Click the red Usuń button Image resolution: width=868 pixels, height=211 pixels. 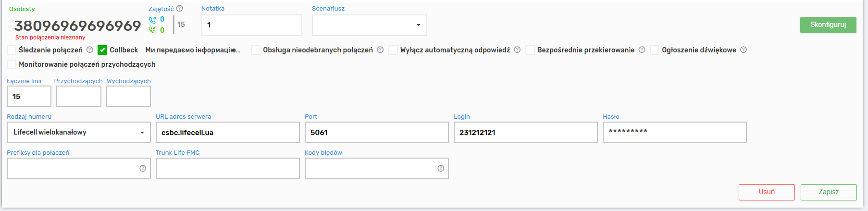[767, 192]
